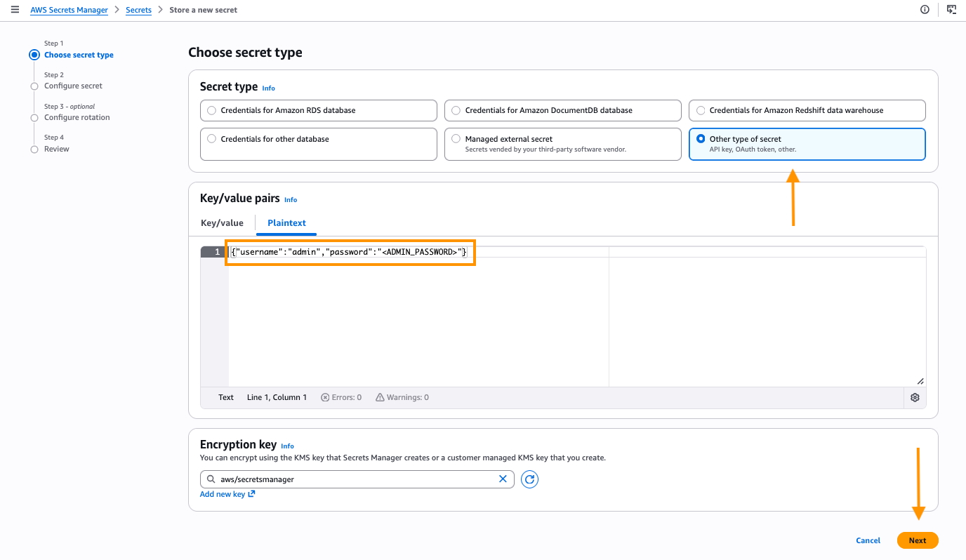This screenshot has height=560, width=966.
Task: Click the search icon in encryption key field
Action: point(211,479)
